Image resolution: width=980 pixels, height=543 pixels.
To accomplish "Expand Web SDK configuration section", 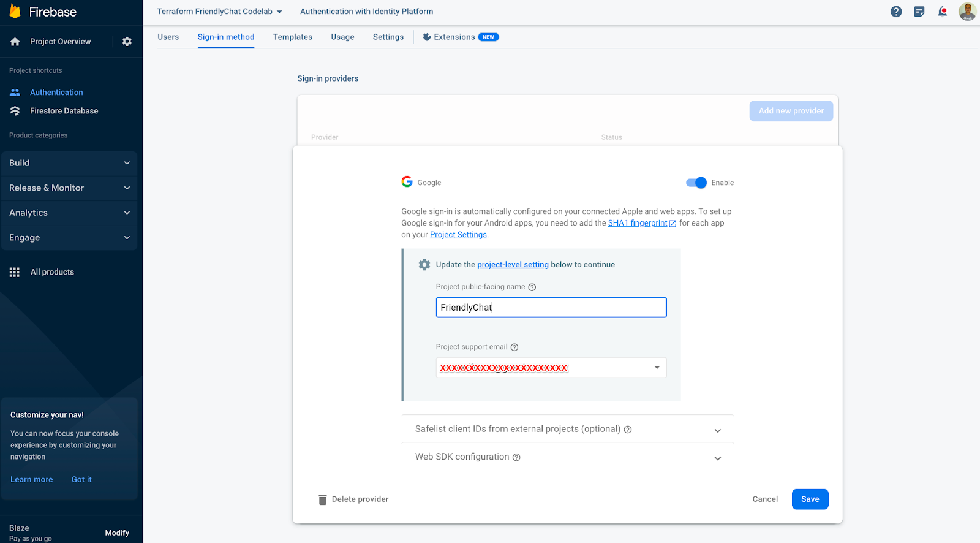I will [x=717, y=458].
